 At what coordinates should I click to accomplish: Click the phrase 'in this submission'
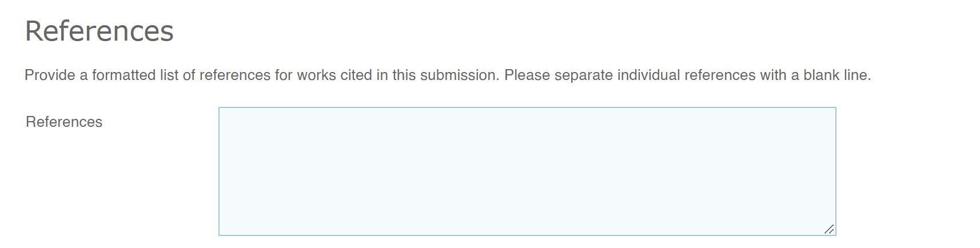tap(436, 75)
